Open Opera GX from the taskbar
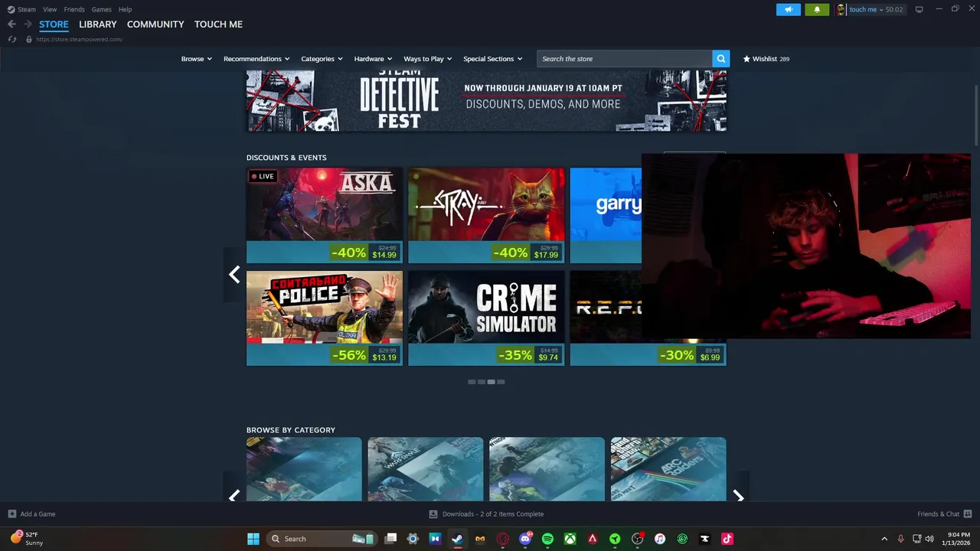 click(503, 539)
